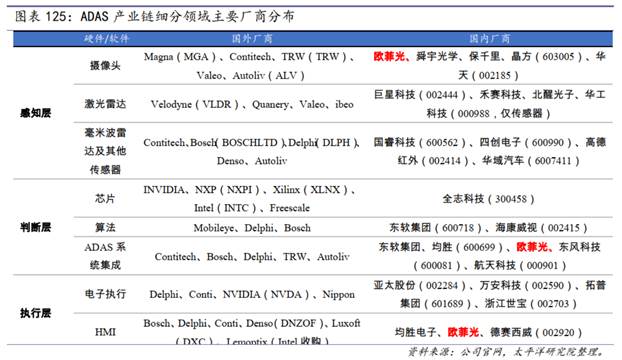Click the cell '全志科技 ( 300458 )'
622x360 pixels.
point(488,199)
